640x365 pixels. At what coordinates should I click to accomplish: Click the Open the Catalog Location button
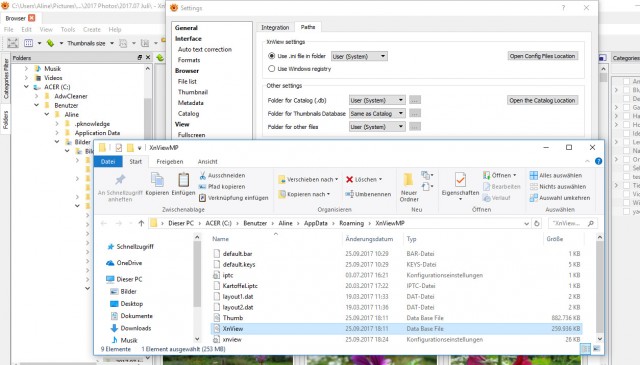pos(542,100)
